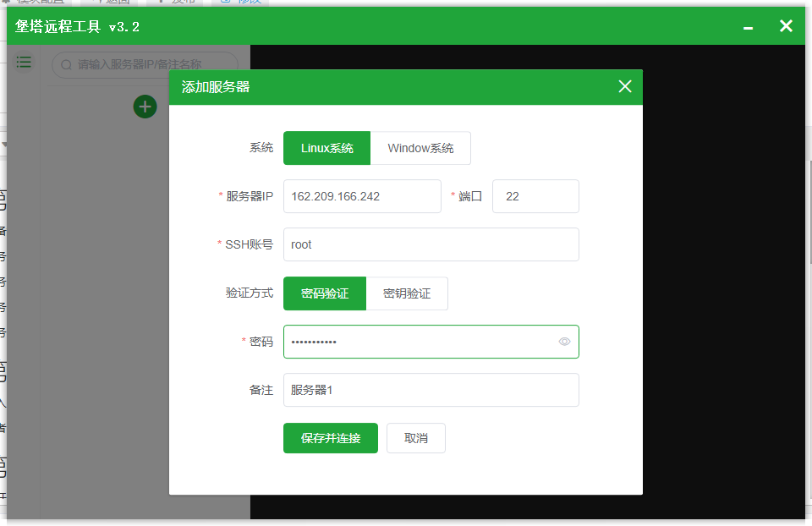Focus the SSH账号 input field
Viewport: 812px width, 526px height.
pyautogui.click(x=431, y=244)
